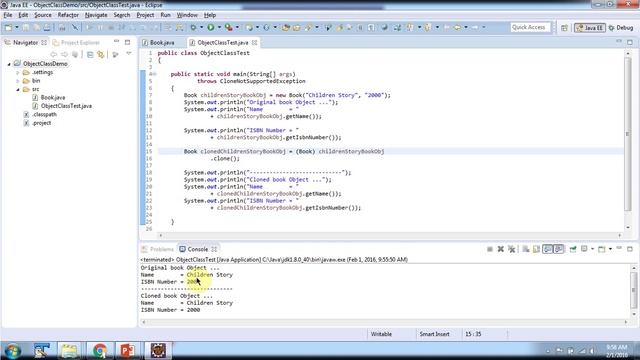Select ObjectClassTest.java in the Navigator tree

[x=66, y=106]
